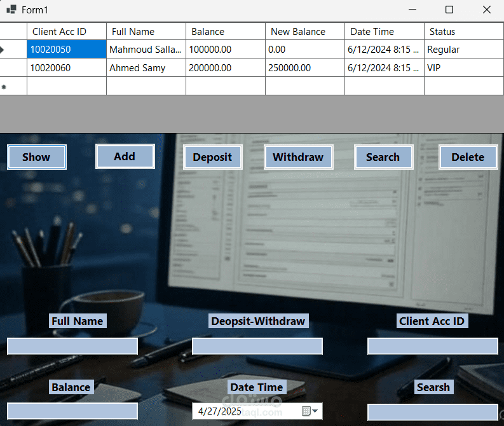Sort by Status column header
Screen dimensions: 504x426
[x=464, y=32]
